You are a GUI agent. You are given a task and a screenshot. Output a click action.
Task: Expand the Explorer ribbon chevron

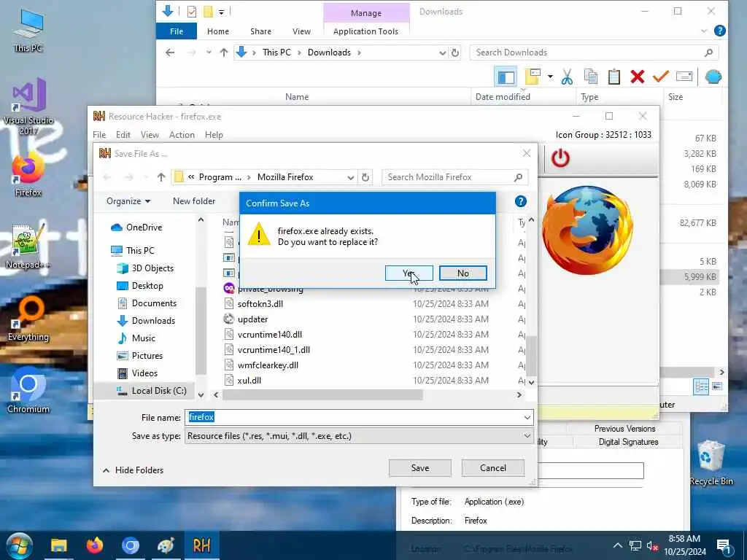click(x=704, y=31)
